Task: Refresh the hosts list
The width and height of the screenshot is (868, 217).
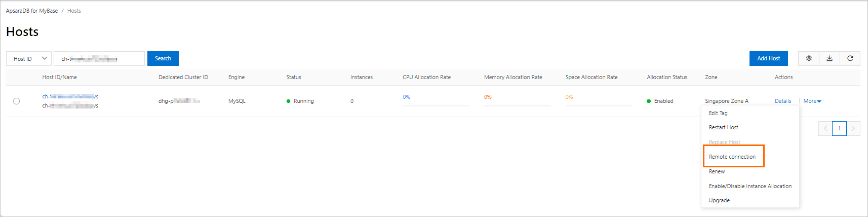Action: pyautogui.click(x=850, y=58)
